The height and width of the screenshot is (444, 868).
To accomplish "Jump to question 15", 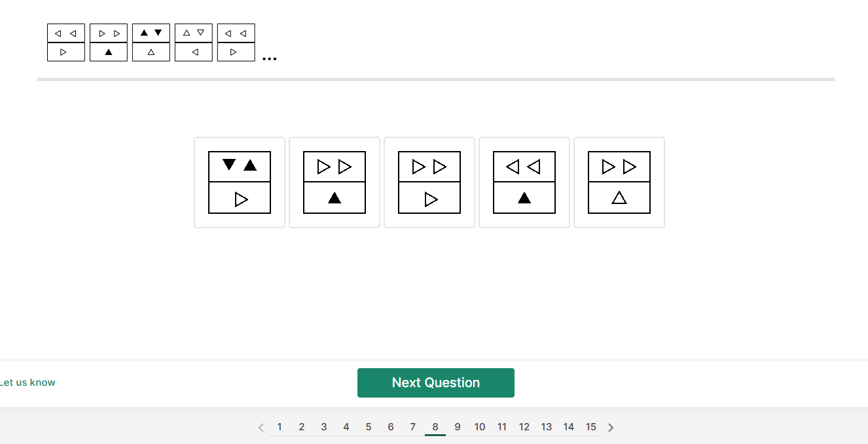I will (591, 427).
